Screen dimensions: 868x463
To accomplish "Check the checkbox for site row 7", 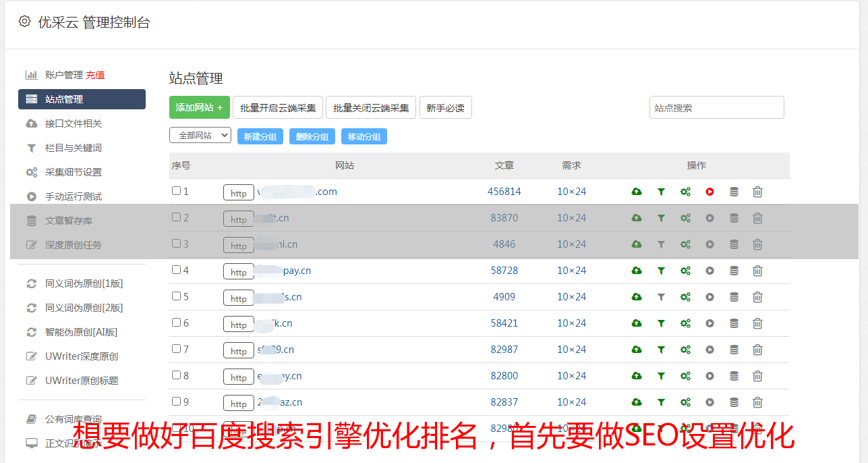I will coord(176,349).
